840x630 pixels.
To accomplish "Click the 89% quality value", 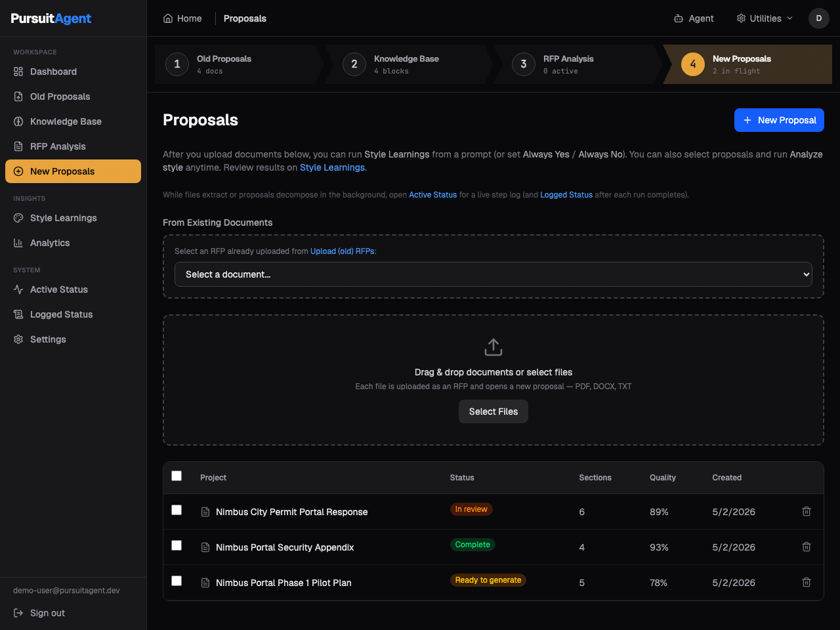I will coord(659,512).
